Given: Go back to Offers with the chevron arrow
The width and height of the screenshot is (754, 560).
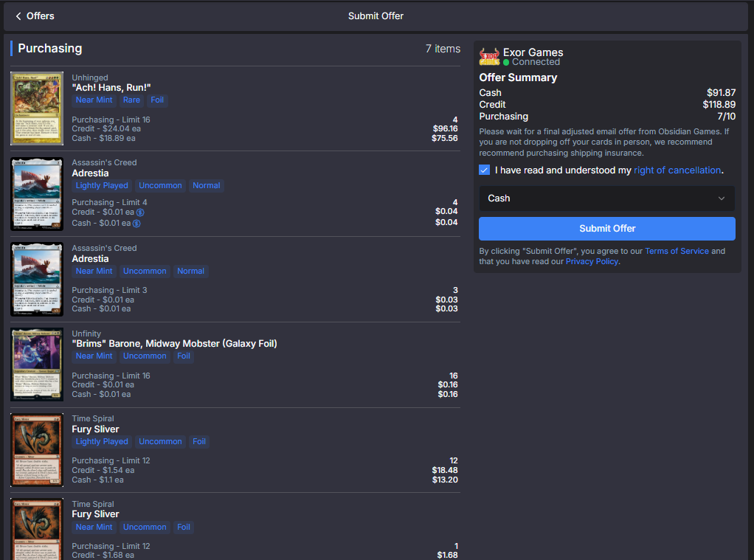Looking at the screenshot, I should click(x=18, y=16).
